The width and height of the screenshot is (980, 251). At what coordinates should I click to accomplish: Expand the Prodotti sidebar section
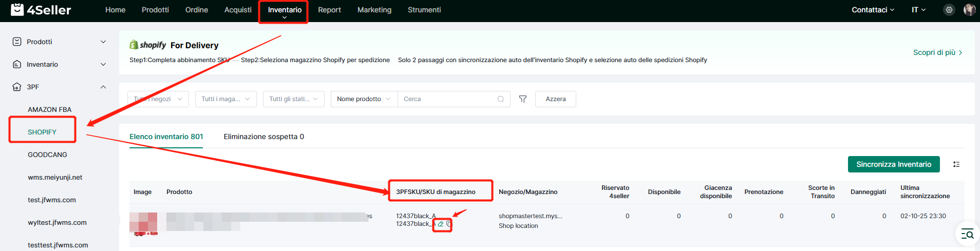[x=103, y=42]
